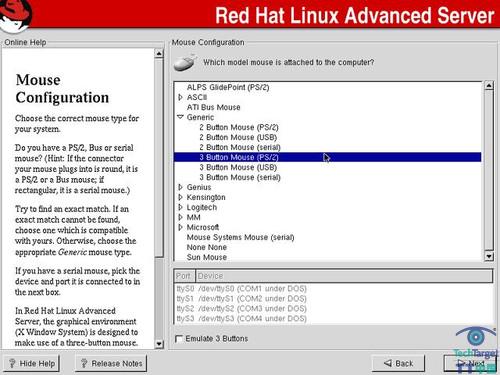500x375 pixels.
Task: Click the Generic group label
Action: point(200,117)
